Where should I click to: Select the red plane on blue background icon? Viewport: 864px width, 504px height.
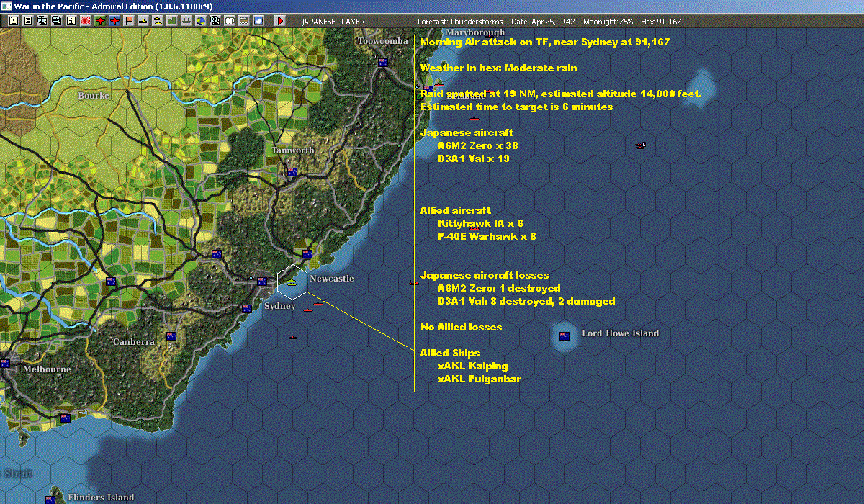pos(114,21)
